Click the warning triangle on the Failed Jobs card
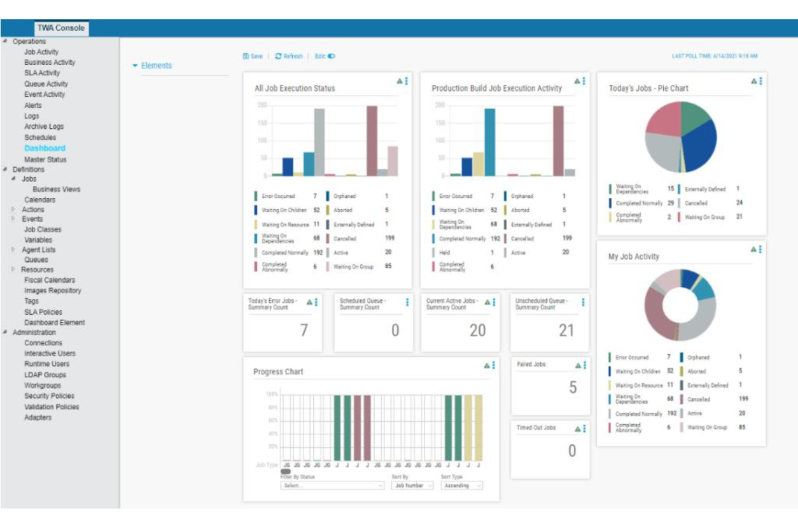This screenshot has width=798, height=532. coord(577,365)
